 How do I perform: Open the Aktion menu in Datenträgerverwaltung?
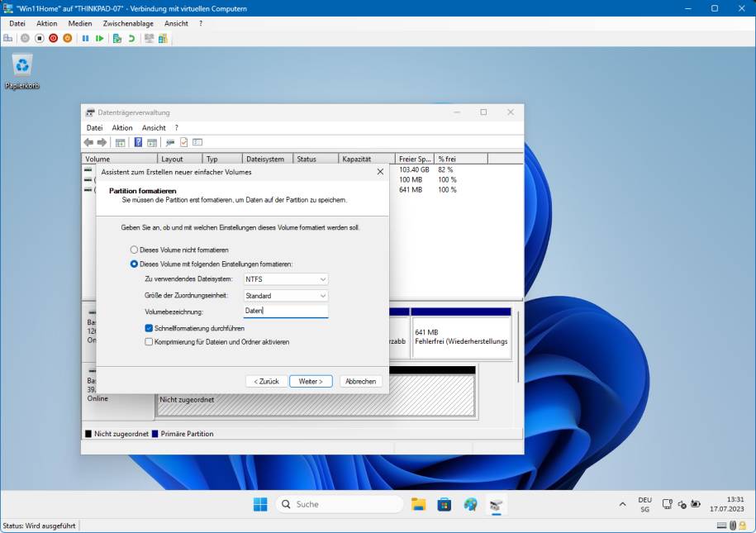click(x=121, y=127)
